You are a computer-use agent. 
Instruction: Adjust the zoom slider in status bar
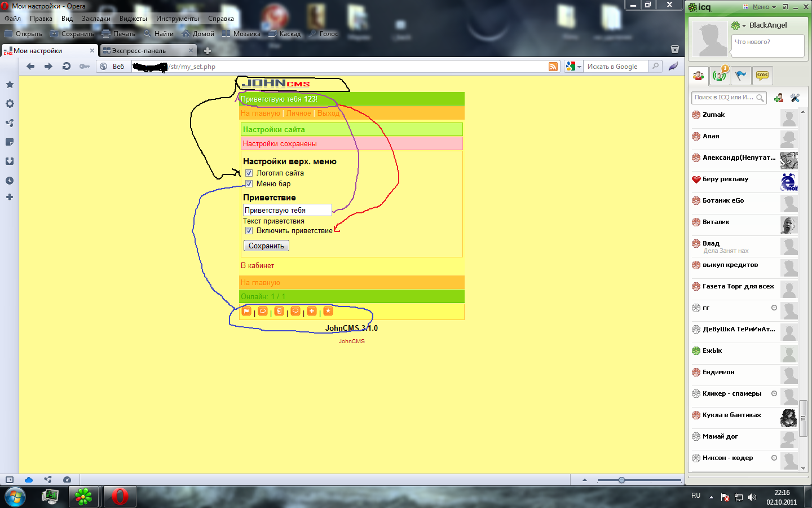point(621,480)
